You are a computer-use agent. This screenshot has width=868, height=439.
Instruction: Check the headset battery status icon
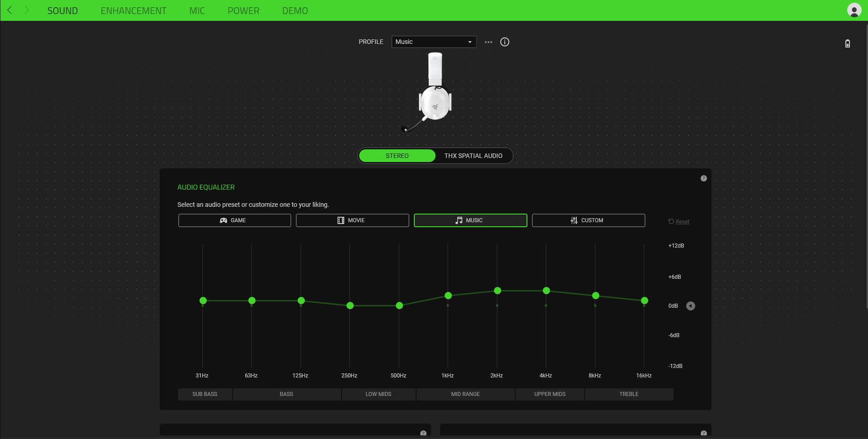(x=847, y=43)
